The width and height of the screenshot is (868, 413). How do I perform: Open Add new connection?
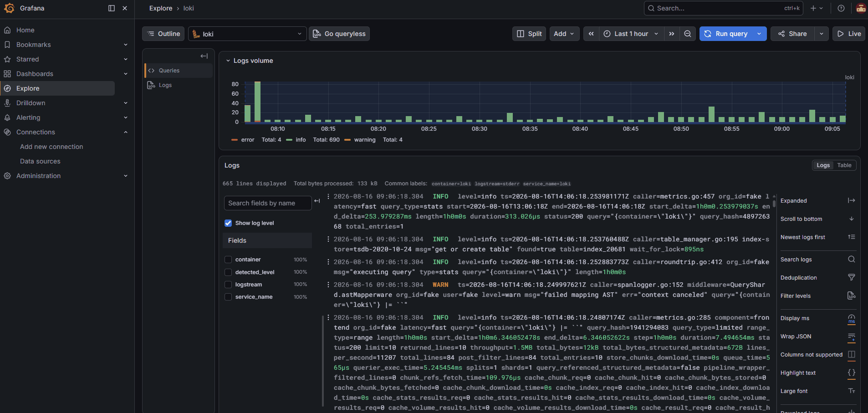click(x=51, y=147)
